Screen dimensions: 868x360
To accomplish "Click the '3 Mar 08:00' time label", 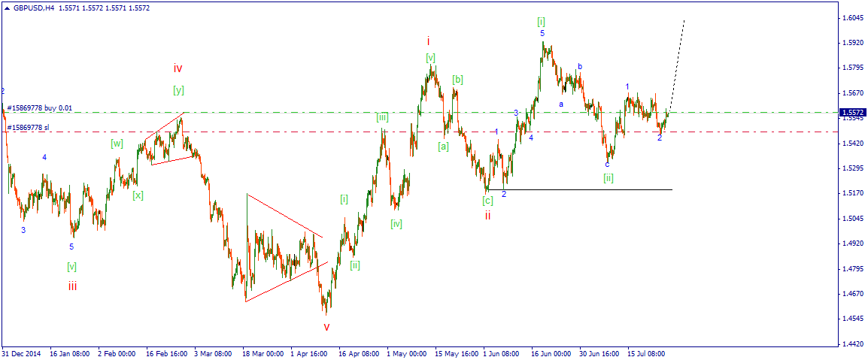I will [213, 352].
